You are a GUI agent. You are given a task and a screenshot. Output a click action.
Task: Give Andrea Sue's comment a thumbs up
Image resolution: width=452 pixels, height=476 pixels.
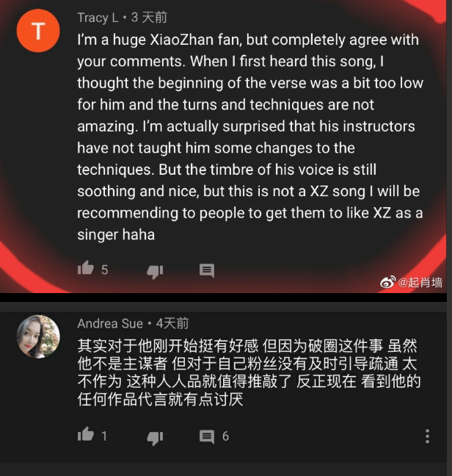pos(86,434)
